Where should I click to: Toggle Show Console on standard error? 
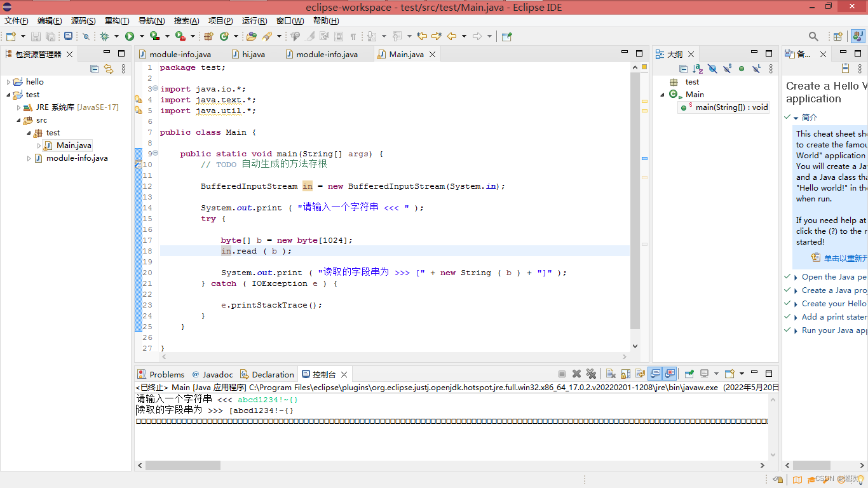(x=669, y=374)
